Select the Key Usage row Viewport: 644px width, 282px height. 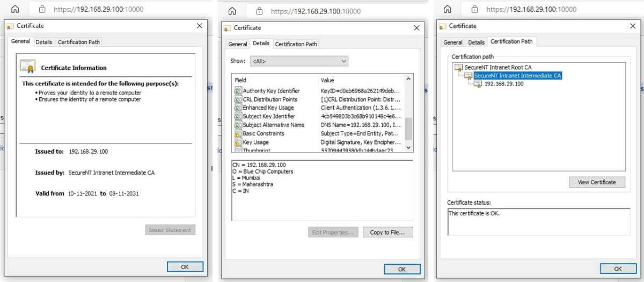[x=318, y=142]
